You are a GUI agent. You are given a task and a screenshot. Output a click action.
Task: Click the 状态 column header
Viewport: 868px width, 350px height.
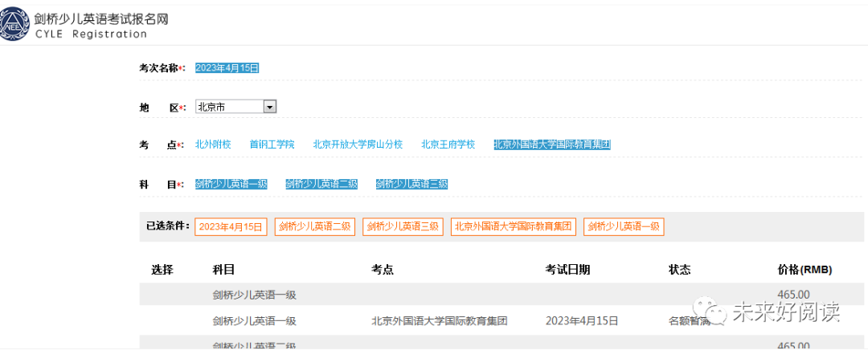680,270
